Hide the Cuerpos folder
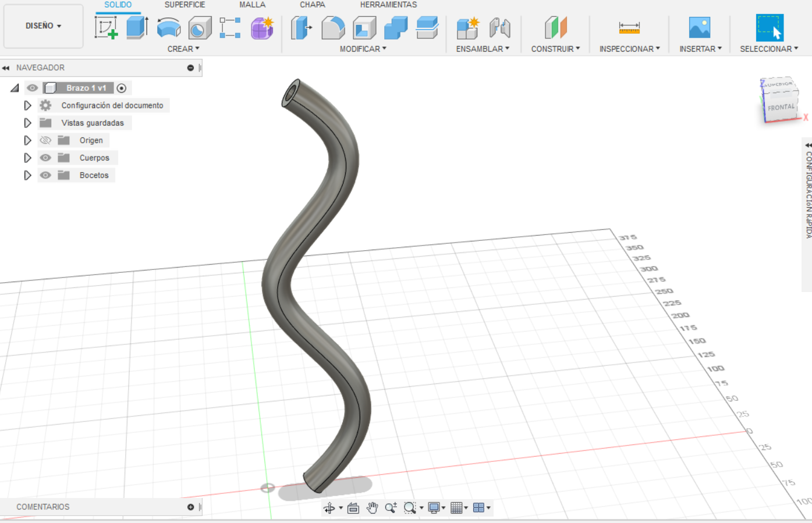 (45, 157)
